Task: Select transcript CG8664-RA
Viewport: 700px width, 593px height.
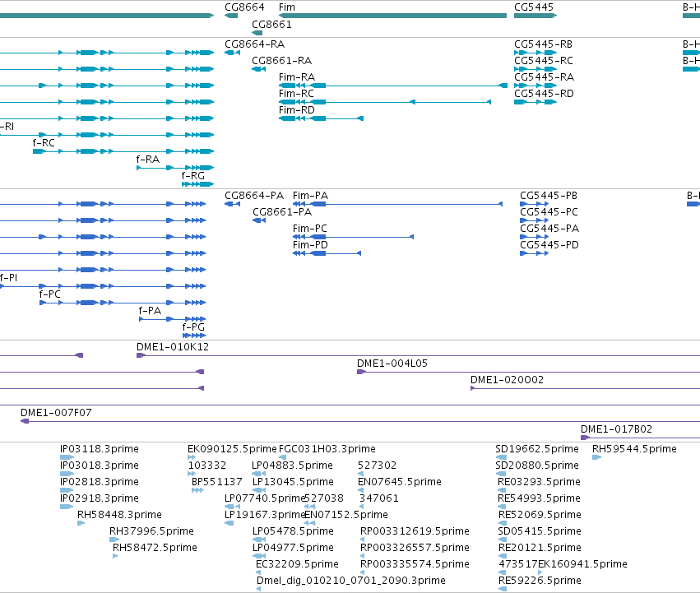Action: 254,44
